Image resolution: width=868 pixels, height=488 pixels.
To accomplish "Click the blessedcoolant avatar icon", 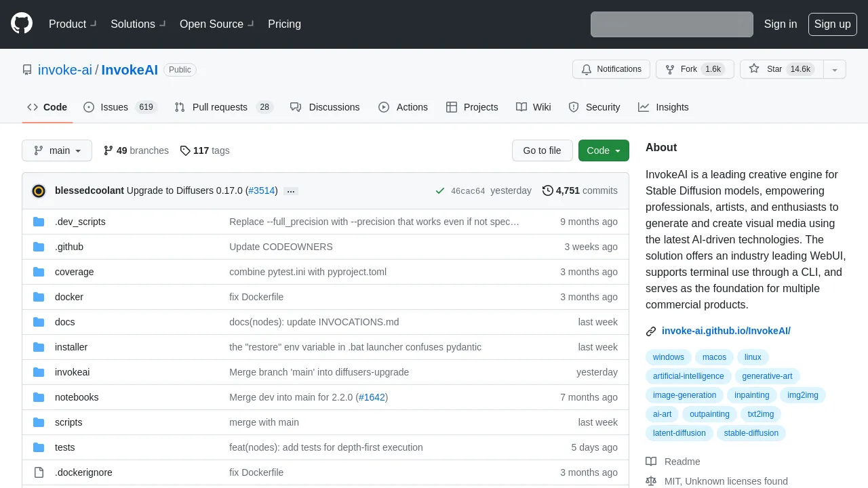I will point(39,191).
